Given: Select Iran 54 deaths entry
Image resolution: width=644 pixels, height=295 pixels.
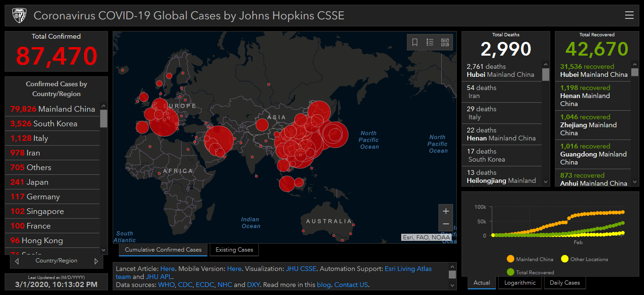Looking at the screenshot, I should pos(502,92).
